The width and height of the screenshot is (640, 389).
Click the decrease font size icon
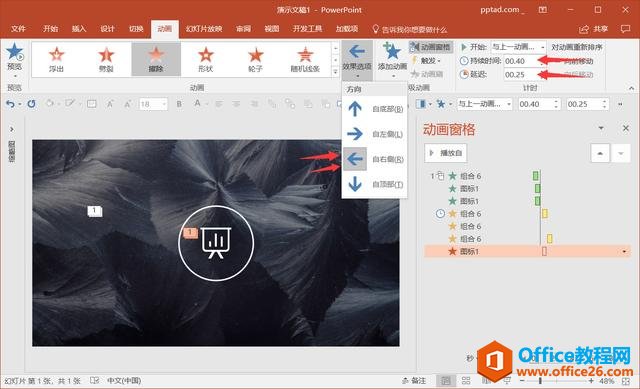point(127,104)
